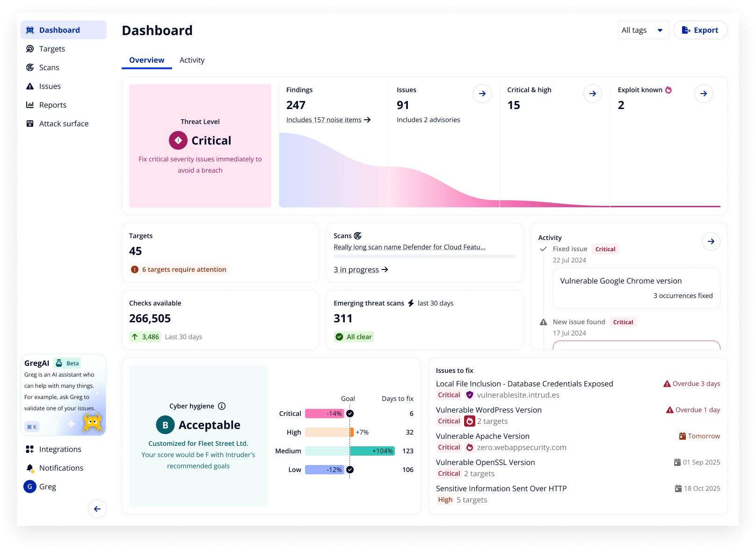This screenshot has height=552, width=756.
Task: Select the Overview tab
Action: [146, 60]
